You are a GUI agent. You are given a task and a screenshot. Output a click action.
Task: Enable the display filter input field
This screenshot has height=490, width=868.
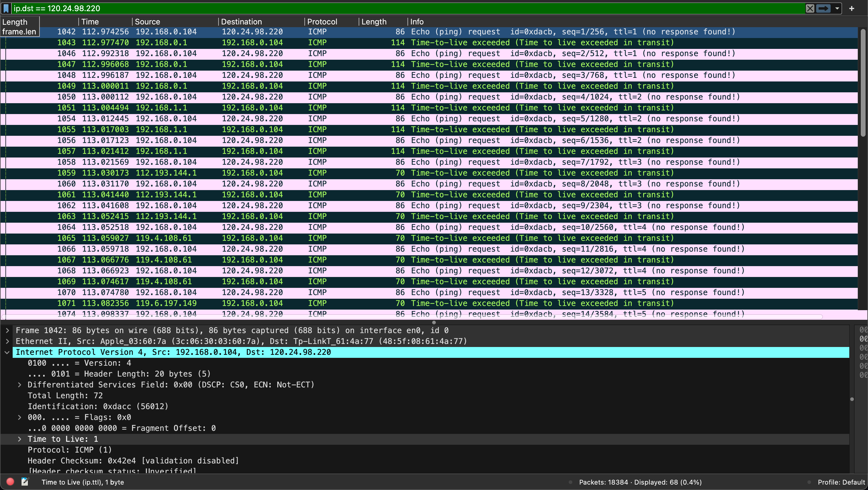pyautogui.click(x=433, y=8)
